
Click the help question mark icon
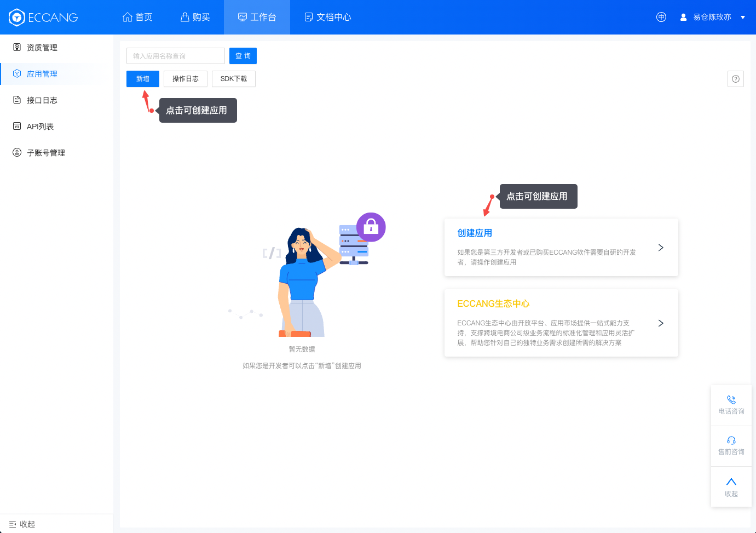click(736, 79)
